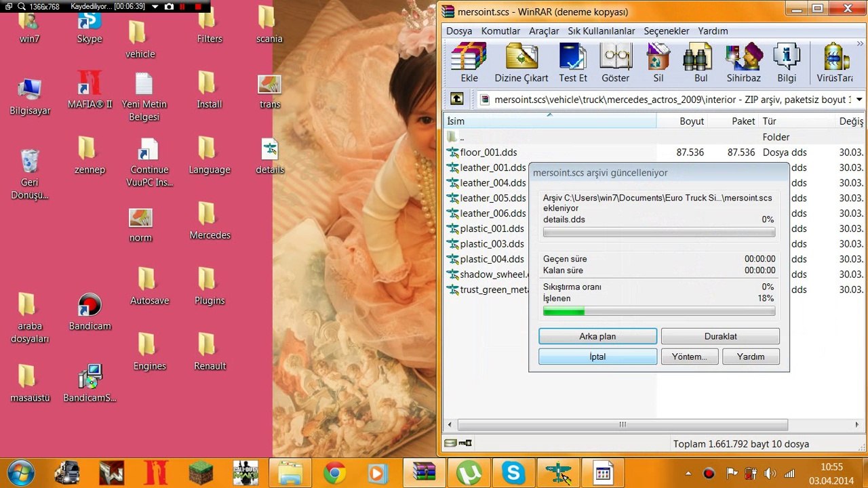
Task: Open the Araçlar menu
Action: [x=544, y=30]
